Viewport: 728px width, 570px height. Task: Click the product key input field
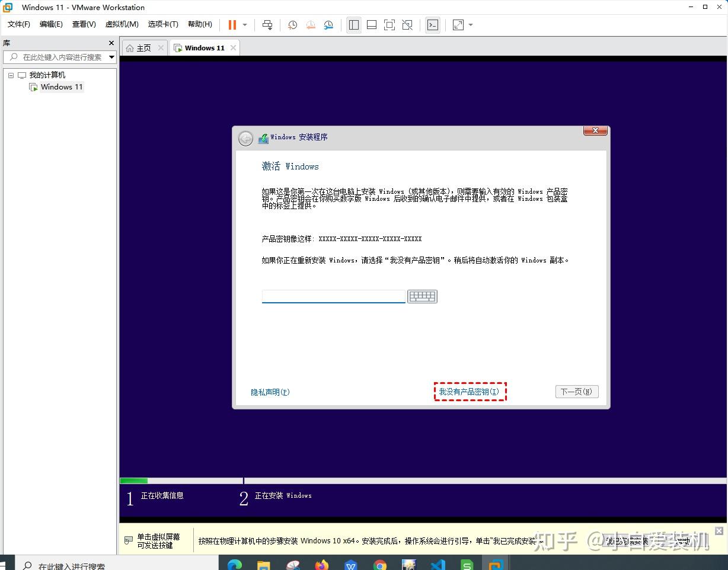[x=333, y=296]
